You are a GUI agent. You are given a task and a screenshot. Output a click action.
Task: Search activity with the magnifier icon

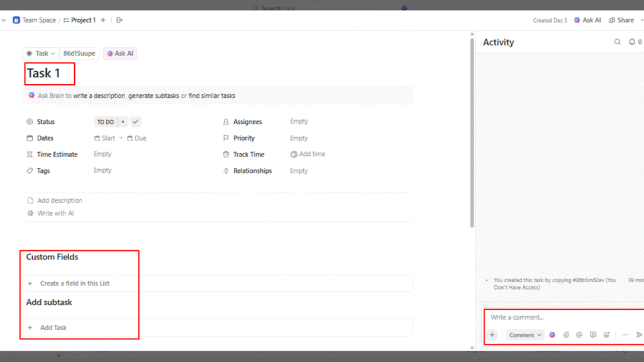pyautogui.click(x=617, y=42)
